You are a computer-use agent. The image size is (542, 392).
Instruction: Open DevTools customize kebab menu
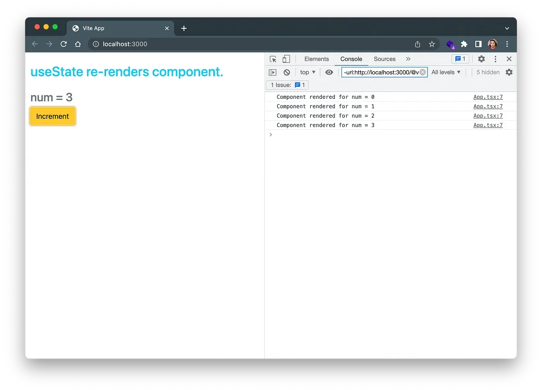pos(495,59)
